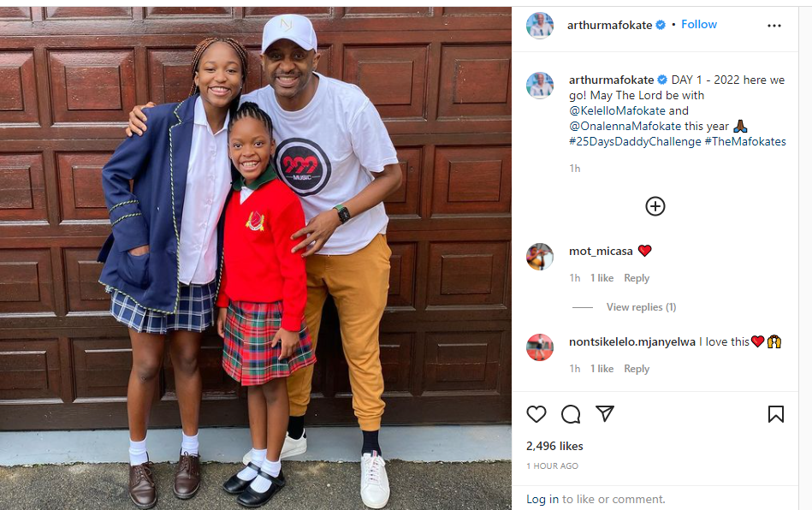Open the three-dots more options menu
The width and height of the screenshot is (812, 510).
(774, 26)
